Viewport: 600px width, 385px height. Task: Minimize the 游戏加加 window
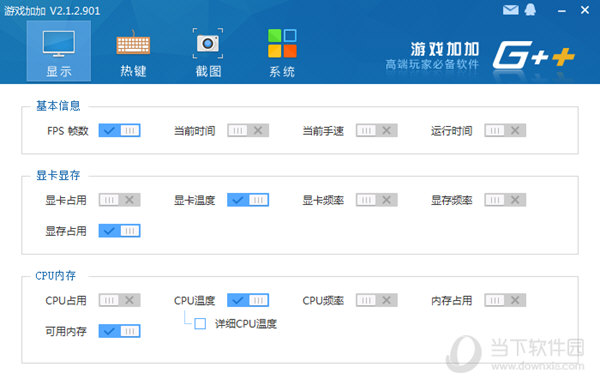tap(561, 11)
